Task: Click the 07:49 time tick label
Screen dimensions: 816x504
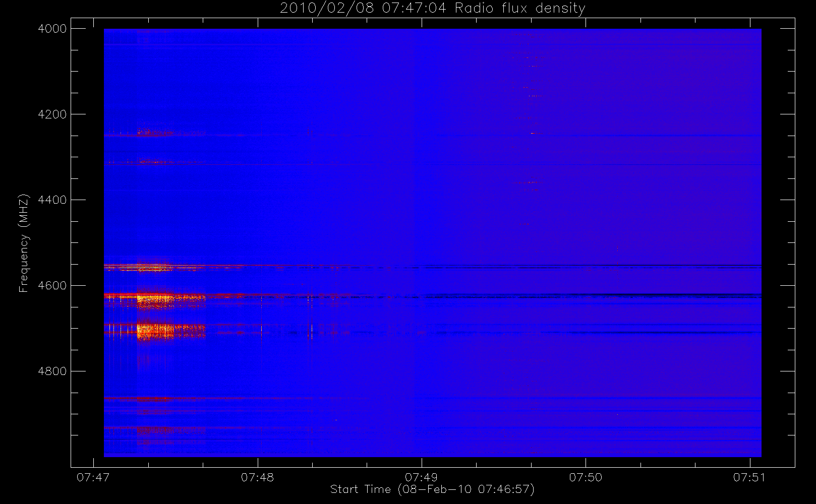Action: click(x=421, y=477)
